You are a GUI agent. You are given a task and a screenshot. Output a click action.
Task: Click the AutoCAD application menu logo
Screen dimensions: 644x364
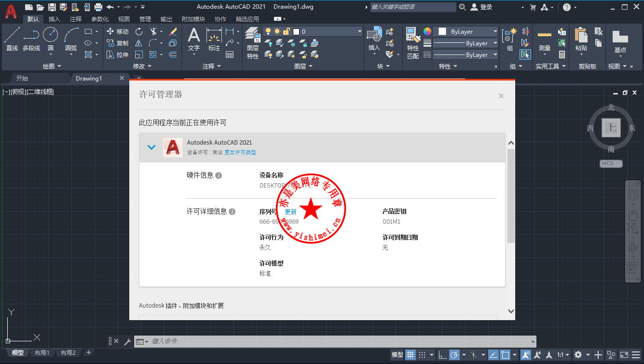pos(12,11)
